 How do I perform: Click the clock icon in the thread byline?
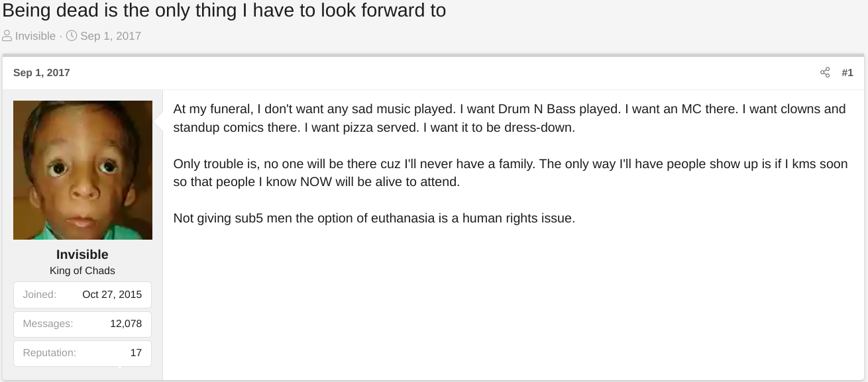pyautogui.click(x=72, y=36)
